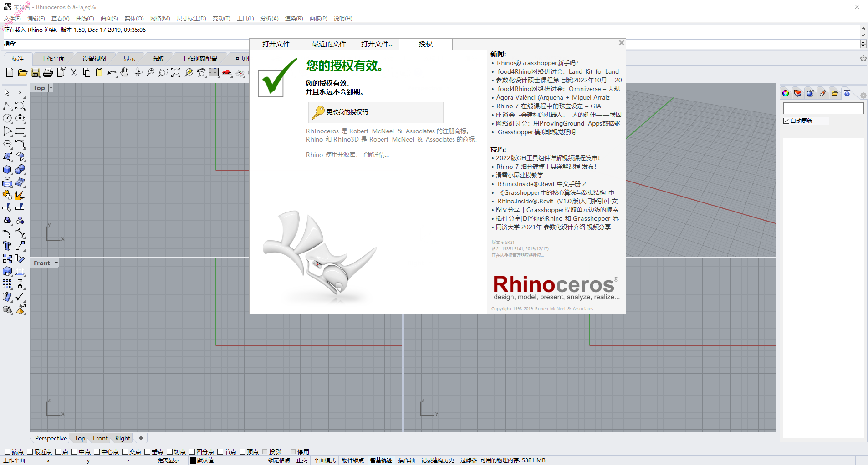Open the 渲染(R) menu
Image resolution: width=868 pixels, height=465 pixels.
click(294, 19)
